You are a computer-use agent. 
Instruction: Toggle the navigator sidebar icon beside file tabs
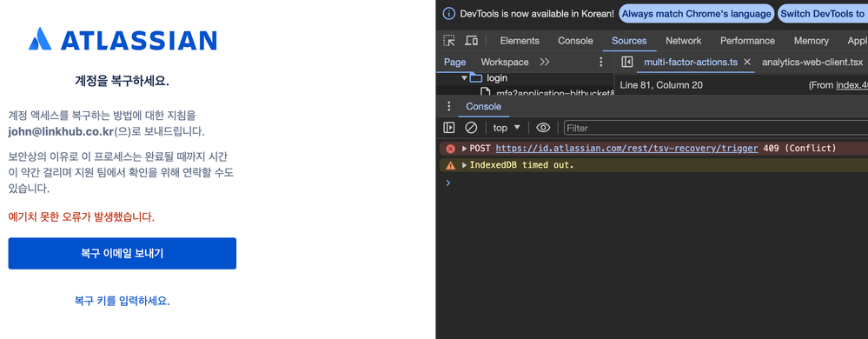[627, 62]
